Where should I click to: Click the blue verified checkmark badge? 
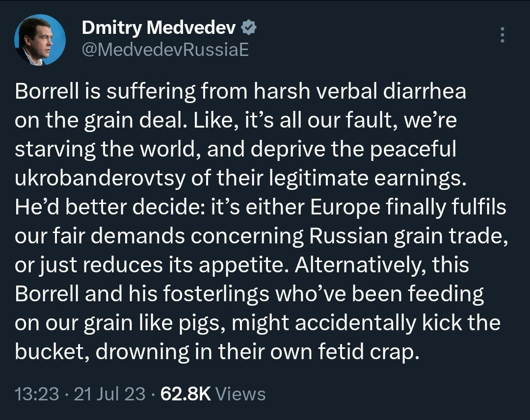[250, 28]
